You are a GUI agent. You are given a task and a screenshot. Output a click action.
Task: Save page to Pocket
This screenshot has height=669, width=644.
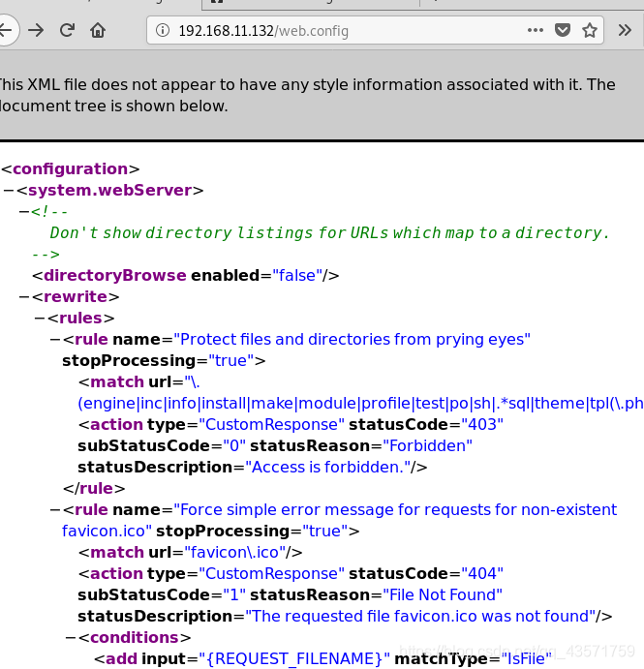(x=563, y=30)
